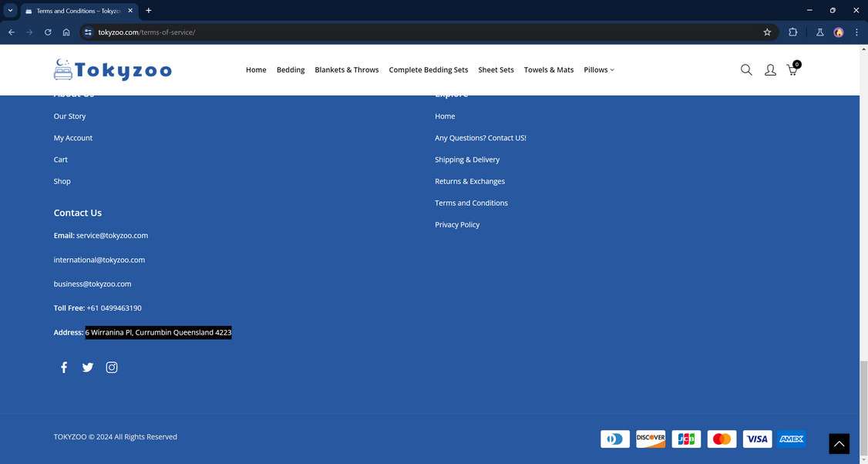This screenshot has width=868, height=464.
Task: Open the Bedding nav menu item
Action: pyautogui.click(x=291, y=70)
